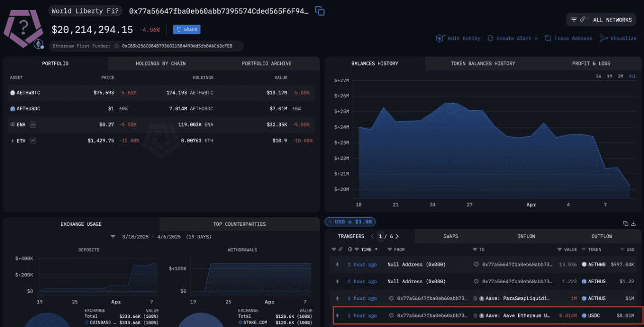Select the 1W chart range option
The image size is (644, 327).
click(x=598, y=76)
